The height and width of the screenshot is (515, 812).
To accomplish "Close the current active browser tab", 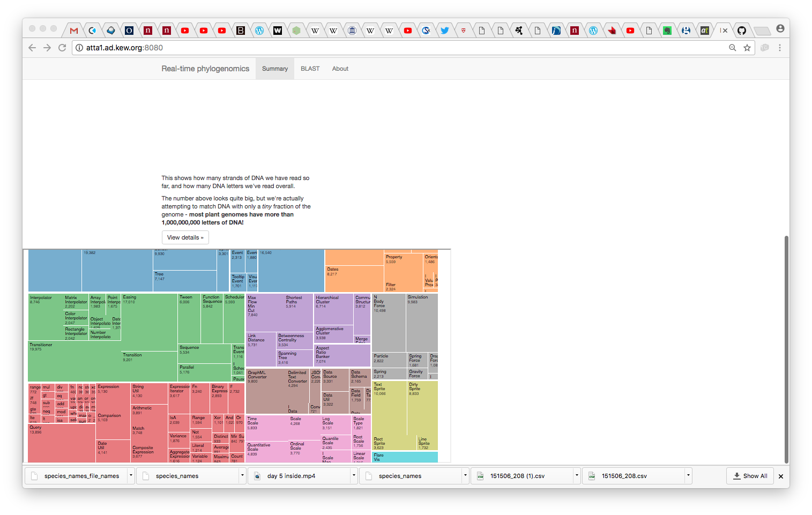I will point(725,31).
